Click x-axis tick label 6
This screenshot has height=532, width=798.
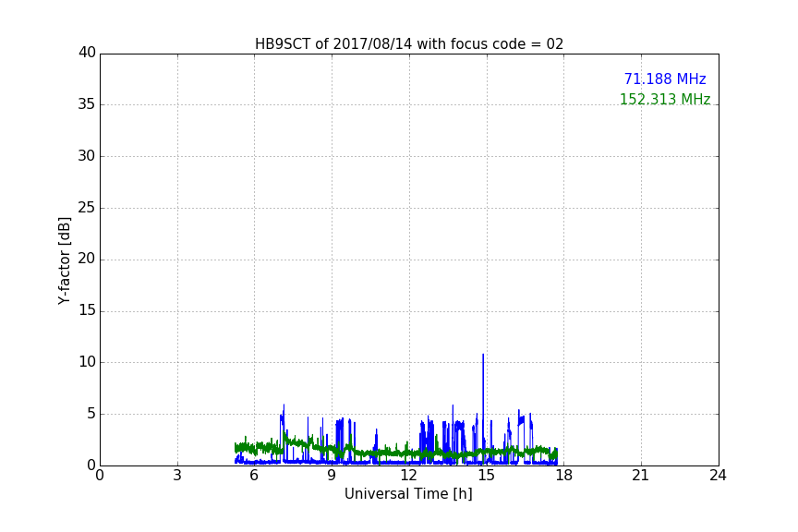point(254,476)
